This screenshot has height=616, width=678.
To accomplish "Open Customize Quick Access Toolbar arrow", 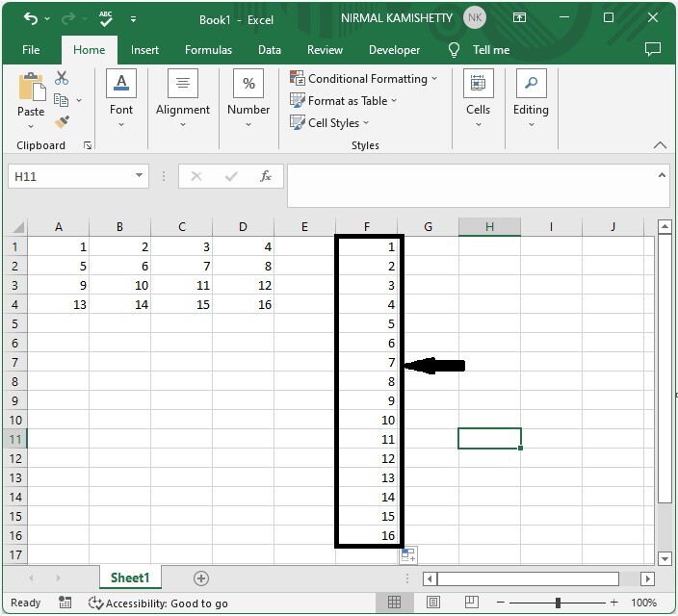I will click(133, 19).
